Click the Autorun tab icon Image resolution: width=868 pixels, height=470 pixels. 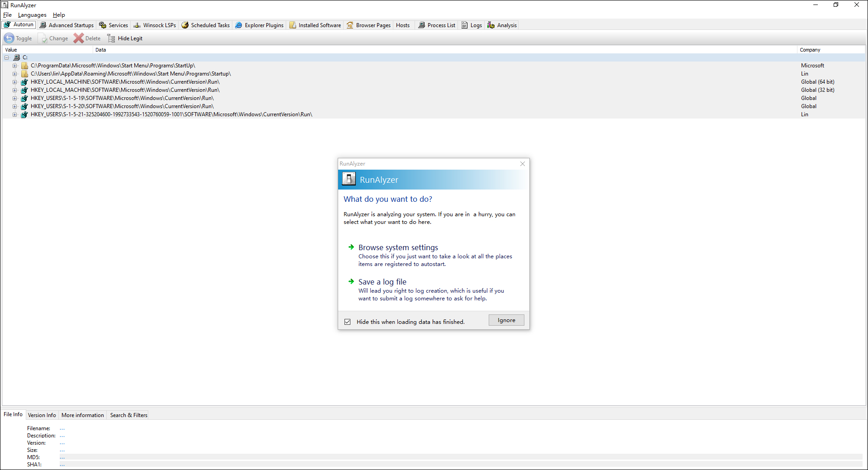[7, 25]
